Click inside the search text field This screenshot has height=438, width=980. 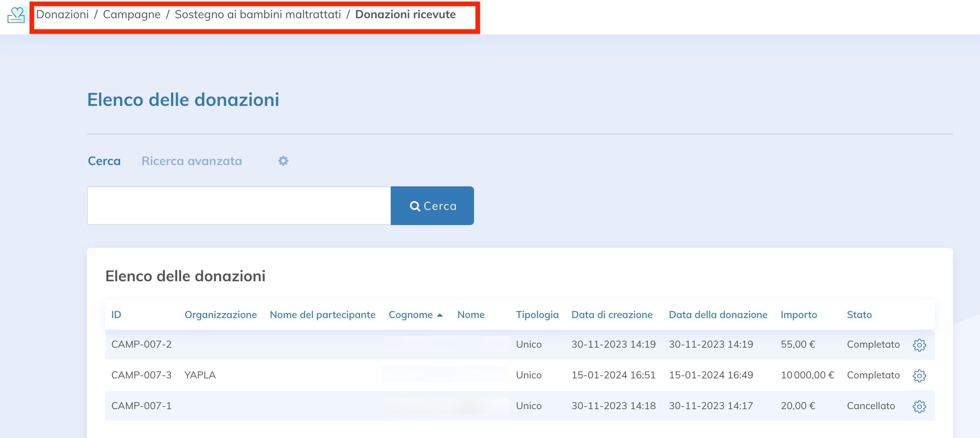pos(239,206)
